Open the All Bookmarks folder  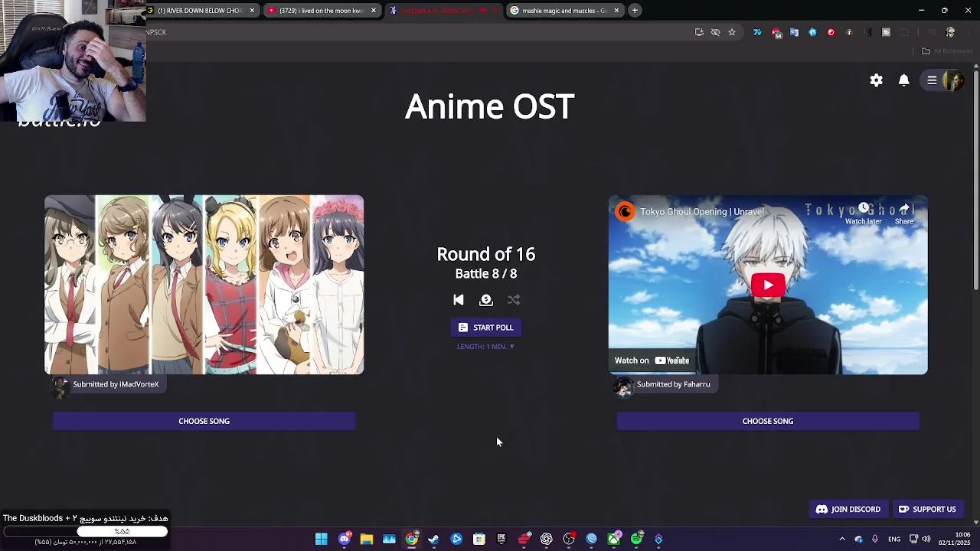(x=947, y=51)
